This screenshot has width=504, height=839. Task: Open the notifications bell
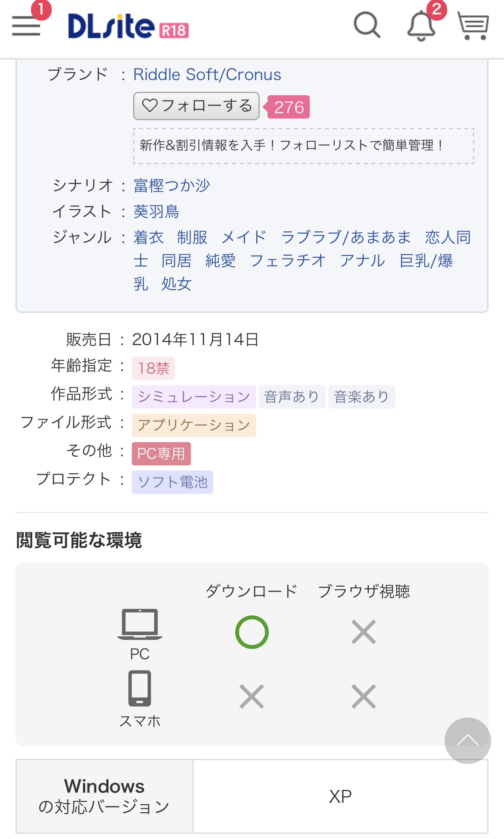(x=421, y=26)
